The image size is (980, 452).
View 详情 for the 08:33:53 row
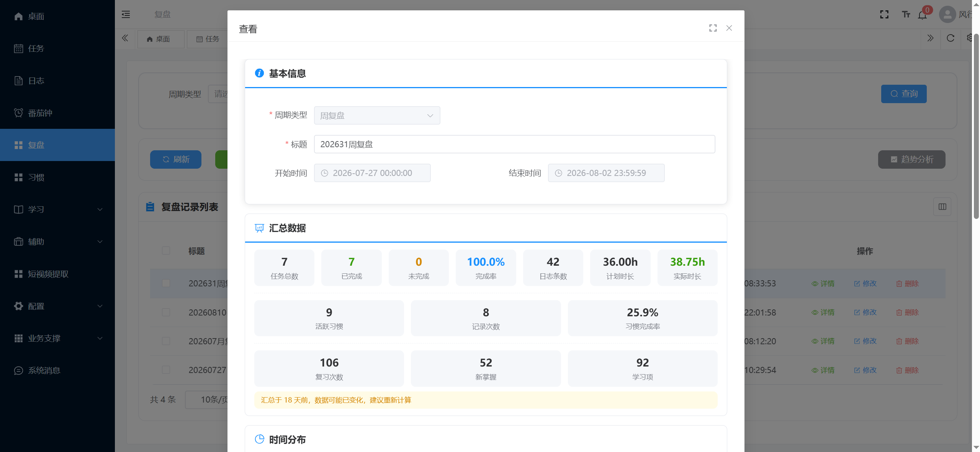823,284
